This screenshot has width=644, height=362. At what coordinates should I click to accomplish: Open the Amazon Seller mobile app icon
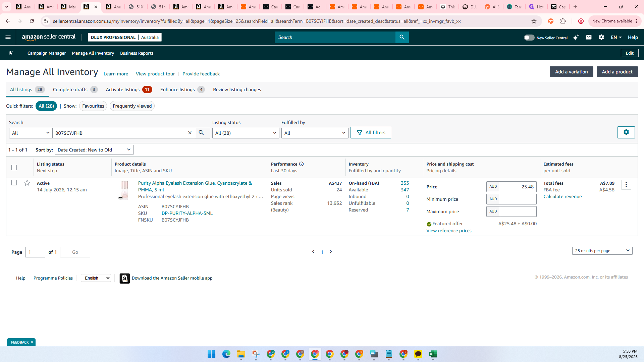click(x=124, y=278)
